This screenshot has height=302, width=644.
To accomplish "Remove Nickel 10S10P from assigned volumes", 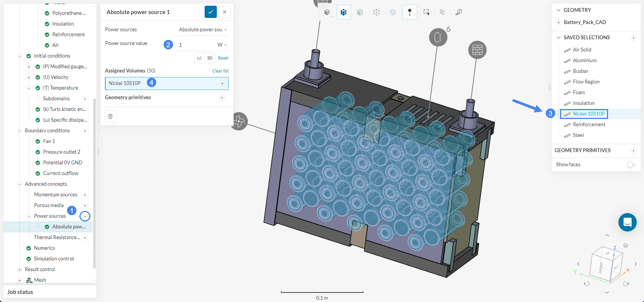I will [x=222, y=84].
